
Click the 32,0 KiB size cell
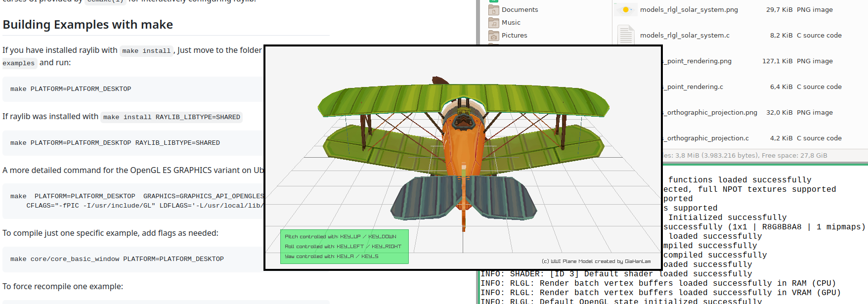click(x=779, y=112)
